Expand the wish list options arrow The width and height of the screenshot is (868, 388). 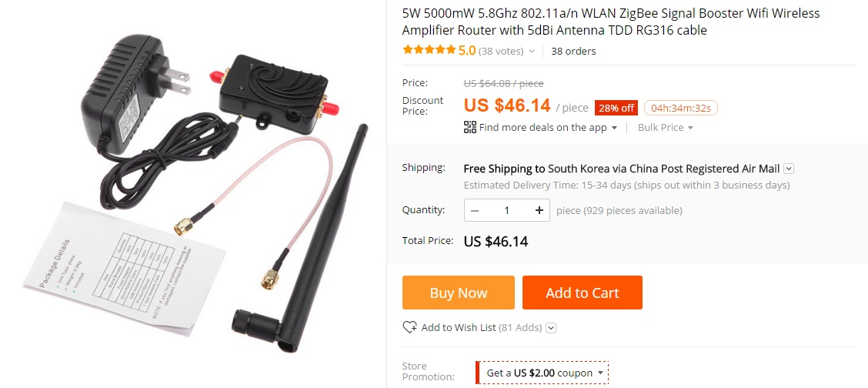(x=551, y=328)
